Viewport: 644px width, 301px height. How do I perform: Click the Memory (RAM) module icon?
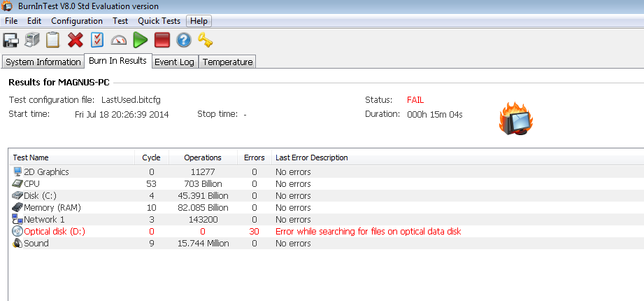(x=17, y=208)
